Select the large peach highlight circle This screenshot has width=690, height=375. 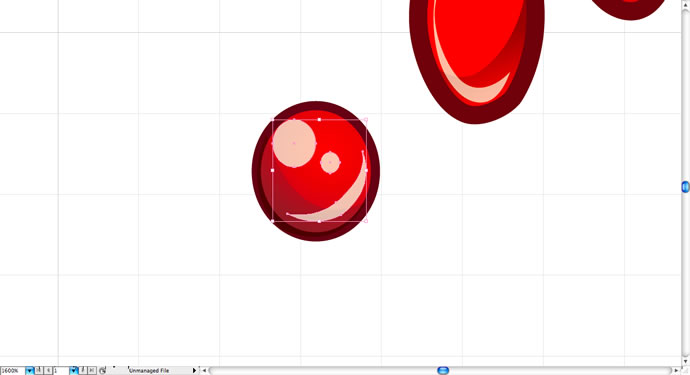click(x=294, y=143)
